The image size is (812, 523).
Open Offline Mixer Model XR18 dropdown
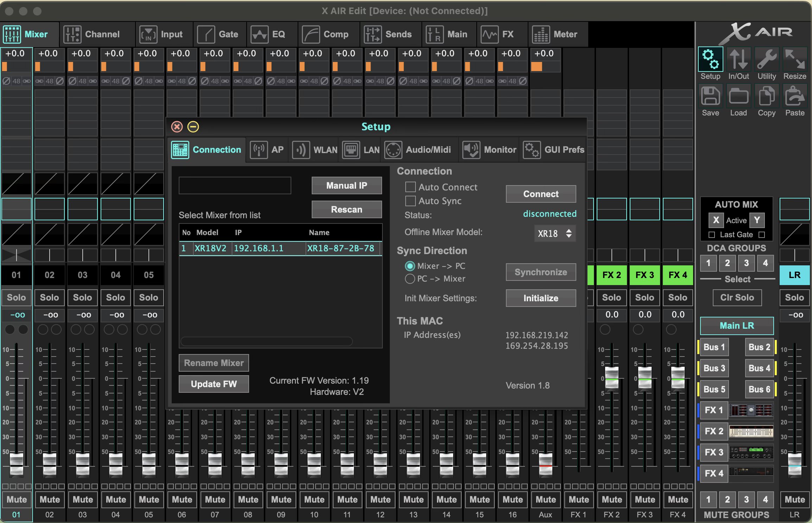point(554,233)
